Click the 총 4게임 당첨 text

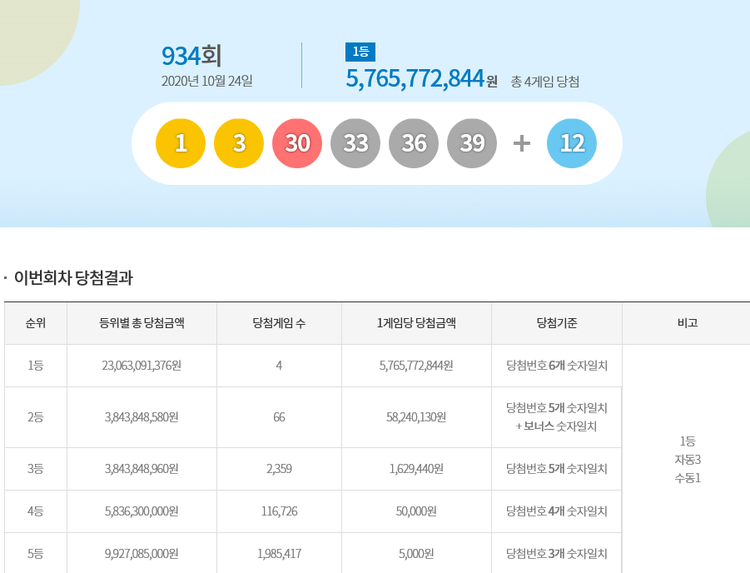point(545,82)
